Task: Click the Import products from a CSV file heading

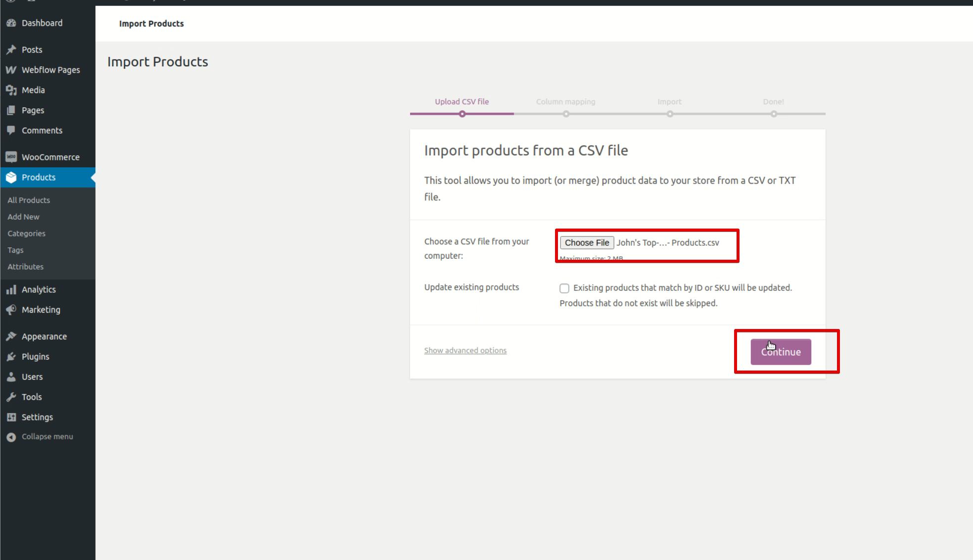Action: pos(526,150)
